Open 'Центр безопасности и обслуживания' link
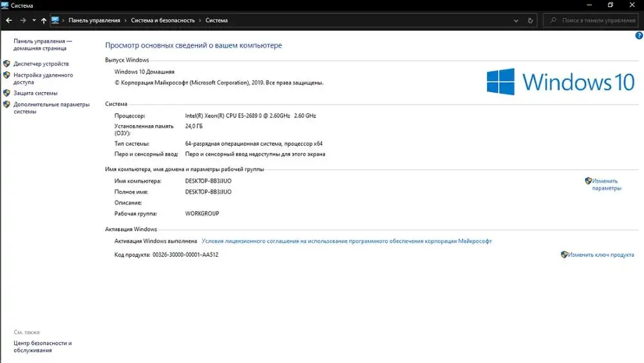Viewport: 644px width, 363px height. point(43,346)
